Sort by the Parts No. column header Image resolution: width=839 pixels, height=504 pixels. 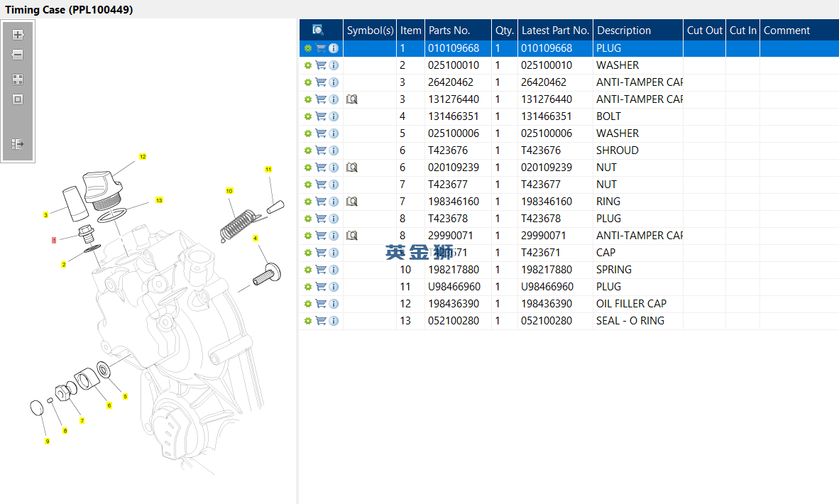pyautogui.click(x=458, y=30)
